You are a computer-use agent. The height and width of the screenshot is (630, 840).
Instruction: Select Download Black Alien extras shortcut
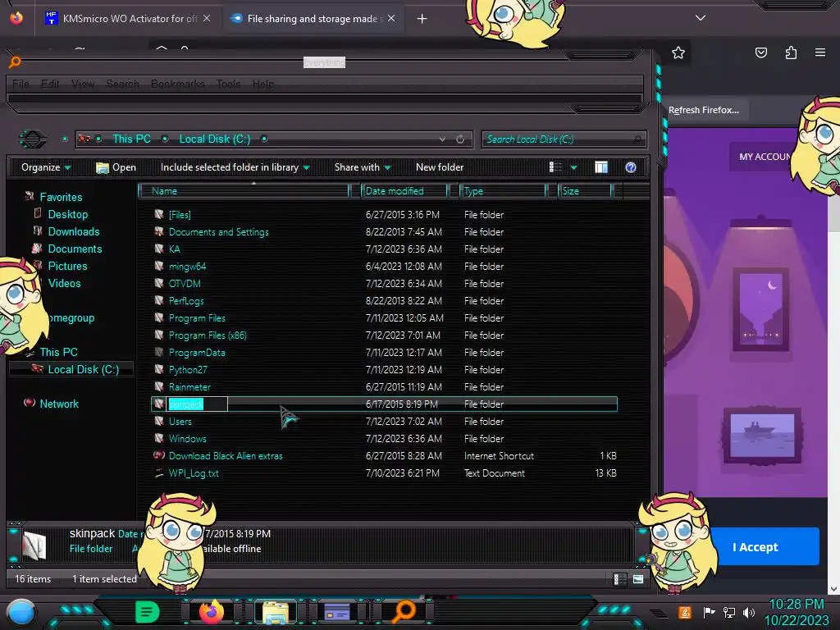[225, 456]
